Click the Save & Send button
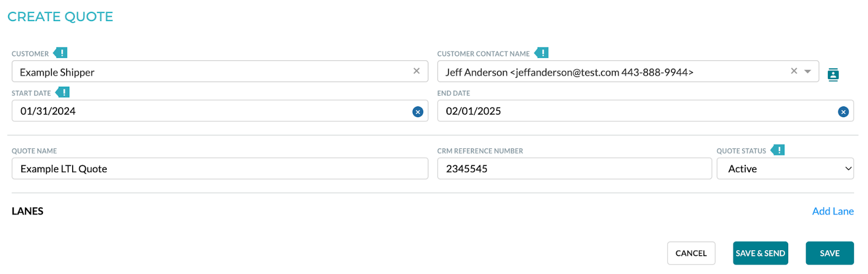Image resolution: width=868 pixels, height=274 pixels. [760, 253]
